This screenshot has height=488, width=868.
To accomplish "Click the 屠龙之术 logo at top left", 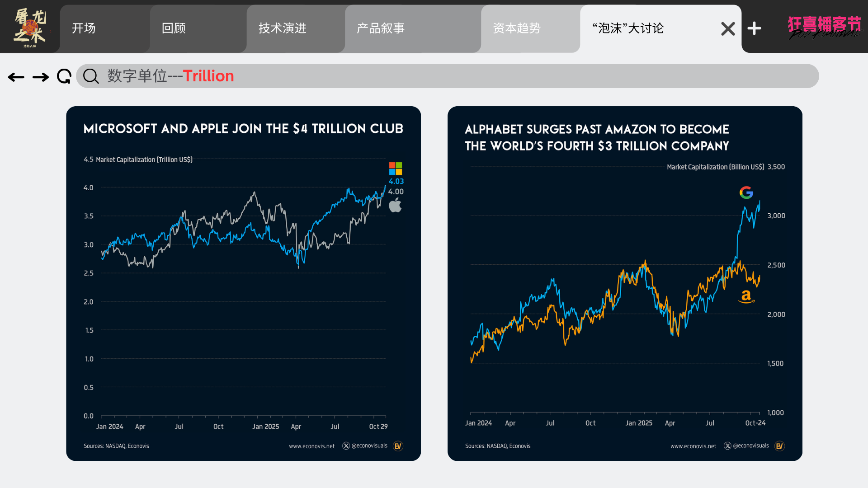I will coord(30,27).
